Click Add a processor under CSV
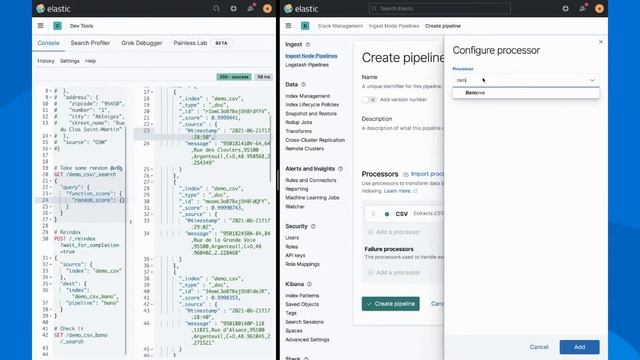640x360 pixels. [x=394, y=232]
